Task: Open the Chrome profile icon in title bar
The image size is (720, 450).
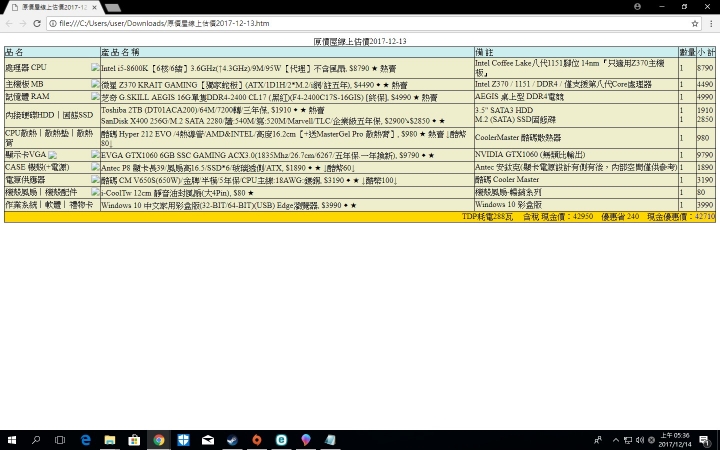Action: click(x=637, y=6)
